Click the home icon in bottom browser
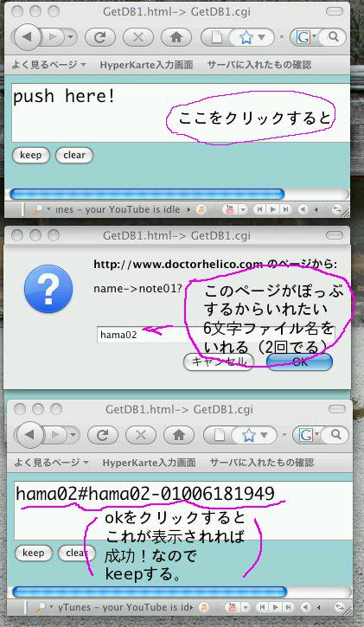Screen dimensions: 364x627 [179, 435]
